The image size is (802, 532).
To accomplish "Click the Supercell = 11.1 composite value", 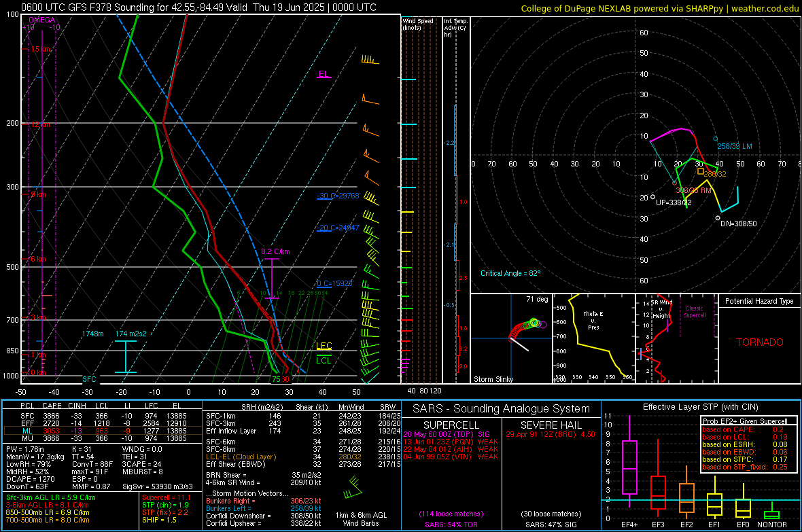I will 167,497.
